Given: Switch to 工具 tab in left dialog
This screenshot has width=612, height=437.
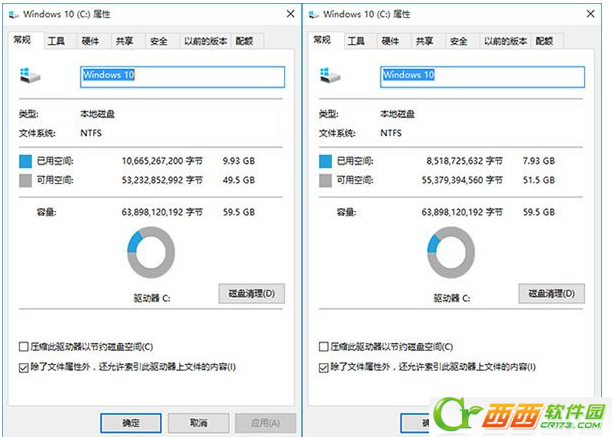Looking at the screenshot, I should tap(56, 41).
